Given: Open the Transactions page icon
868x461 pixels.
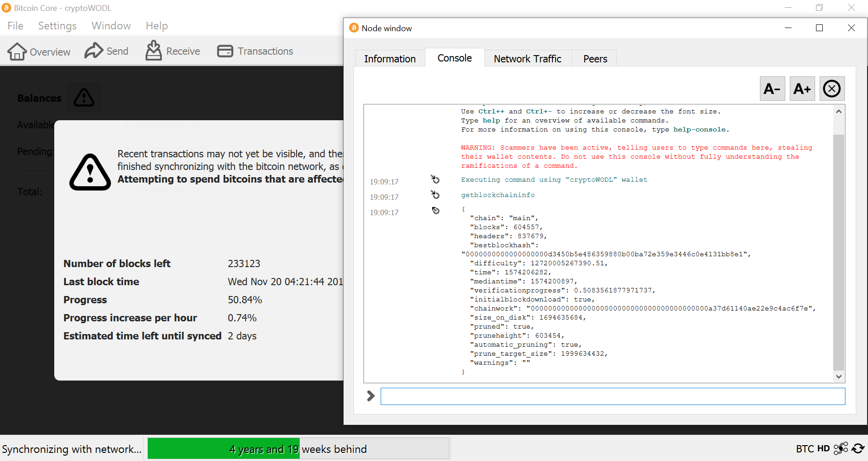Looking at the screenshot, I should [x=255, y=51].
